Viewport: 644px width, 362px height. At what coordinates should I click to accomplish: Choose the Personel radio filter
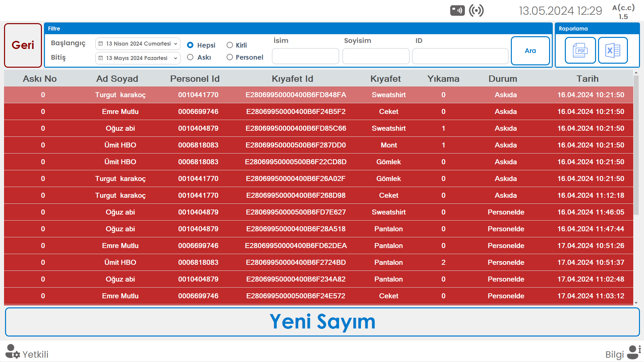(x=230, y=57)
